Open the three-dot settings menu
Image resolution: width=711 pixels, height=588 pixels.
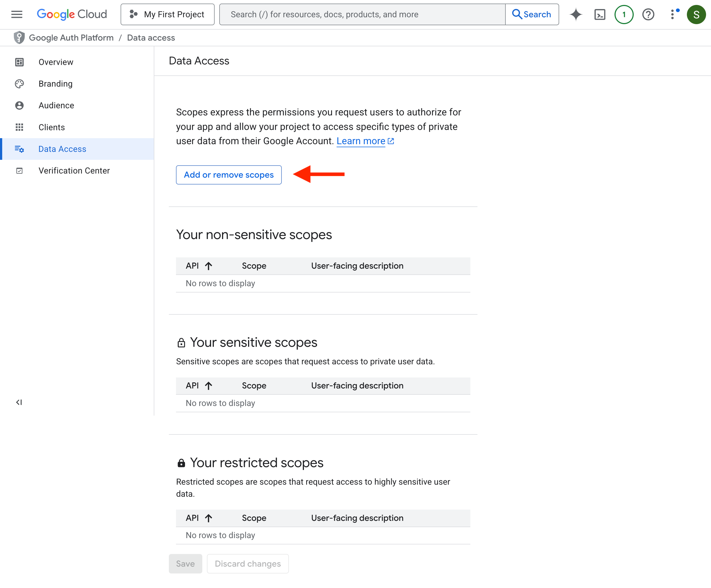click(x=673, y=14)
